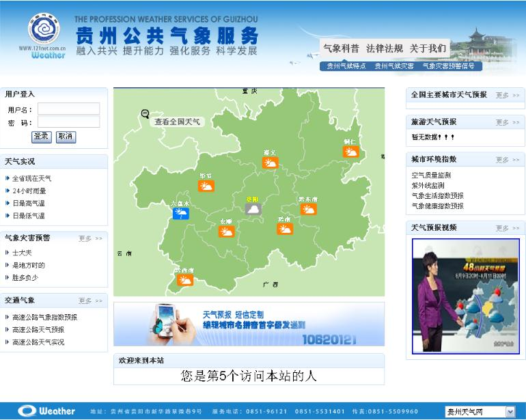Click 更多 in 交通气象 panel
The width and height of the screenshot is (526, 420).
pyautogui.click(x=90, y=301)
